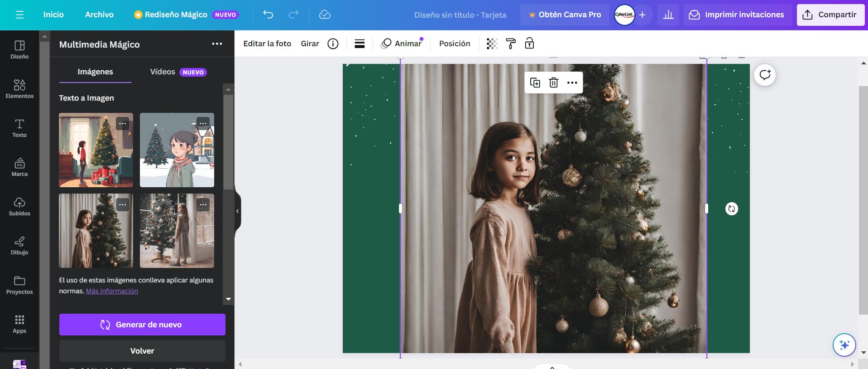Open the Proyectos sidebar panel
This screenshot has width=868, height=369.
(19, 285)
